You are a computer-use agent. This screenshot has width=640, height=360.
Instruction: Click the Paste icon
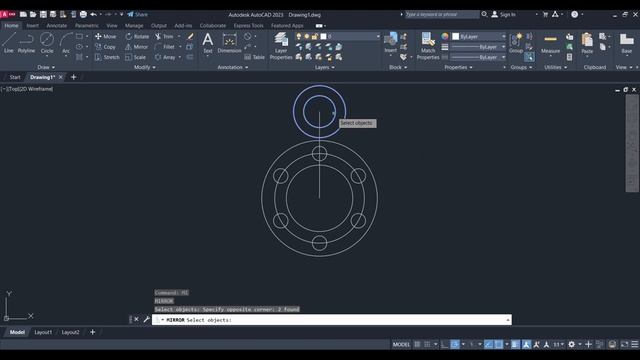tap(587, 42)
